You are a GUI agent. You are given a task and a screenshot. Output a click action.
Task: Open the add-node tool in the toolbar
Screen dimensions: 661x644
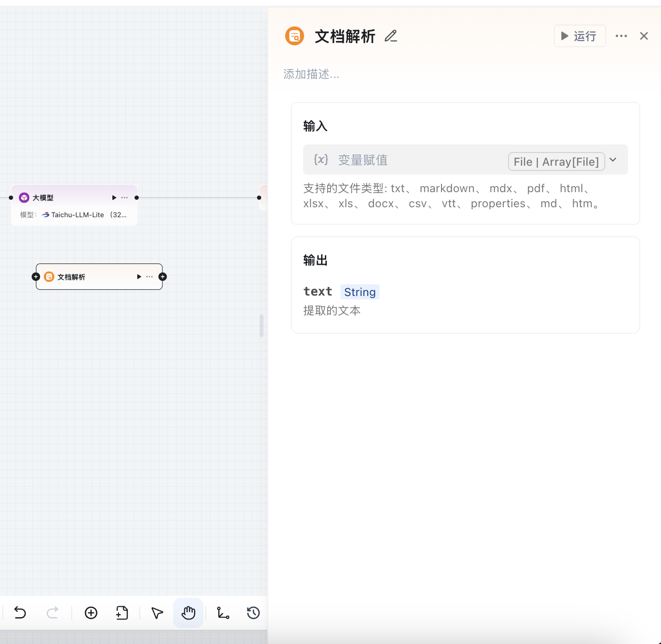coord(122,612)
